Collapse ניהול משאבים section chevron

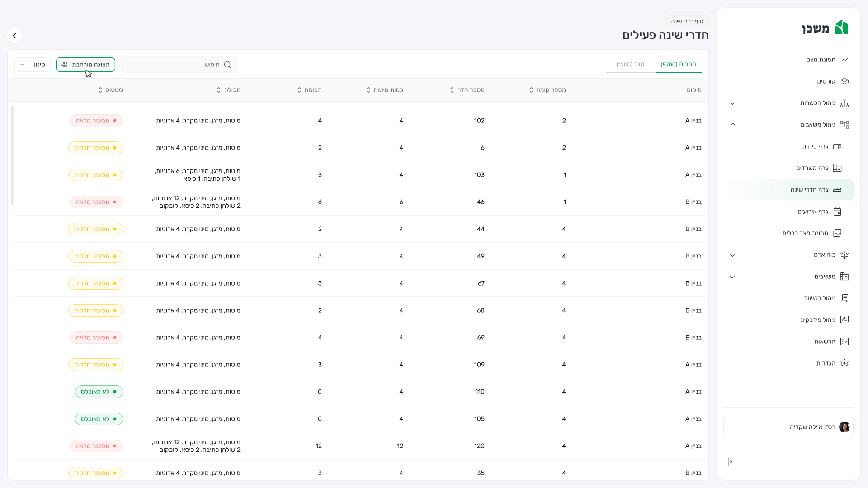coord(732,124)
